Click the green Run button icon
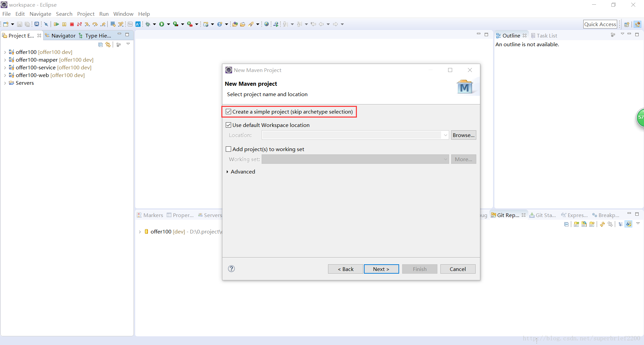The image size is (644, 345). click(162, 24)
